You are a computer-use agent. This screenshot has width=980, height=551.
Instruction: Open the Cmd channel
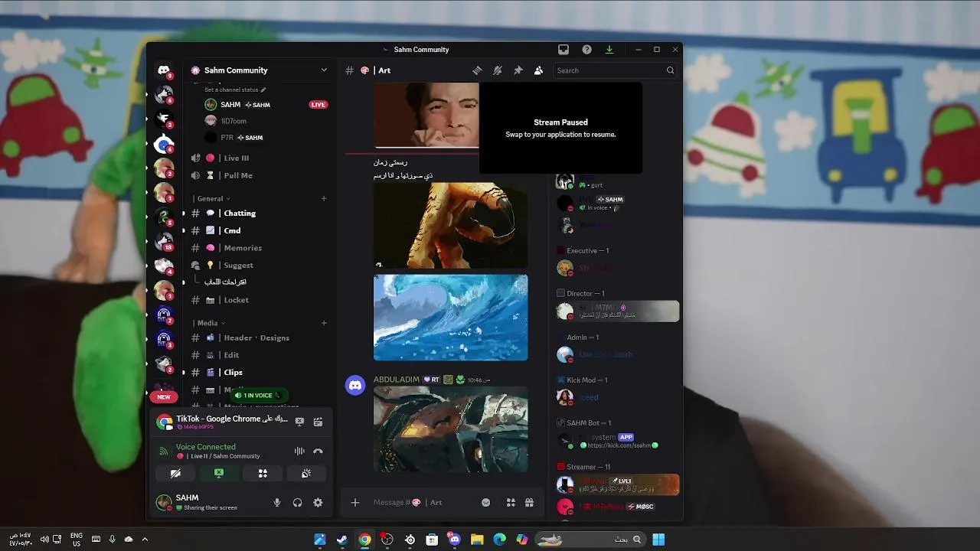click(260, 230)
